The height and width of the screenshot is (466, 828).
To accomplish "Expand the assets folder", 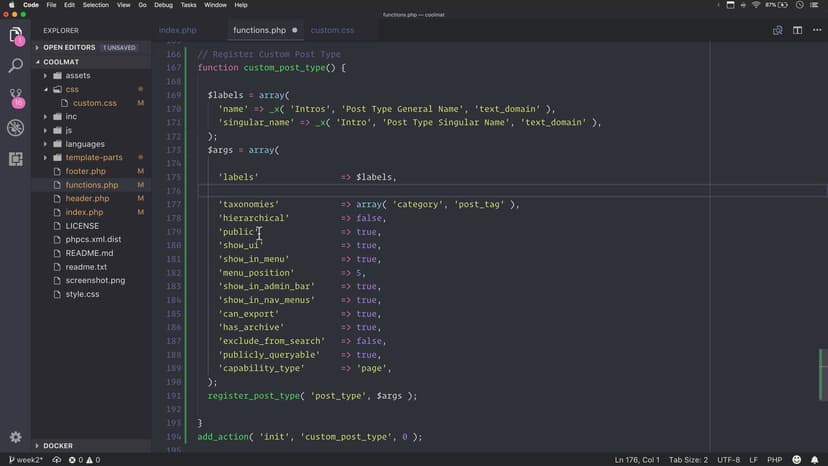I will click(x=77, y=75).
